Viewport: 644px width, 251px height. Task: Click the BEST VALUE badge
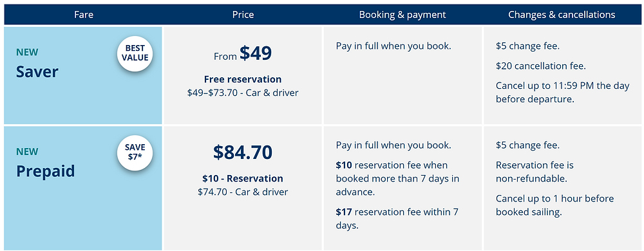pyautogui.click(x=135, y=53)
